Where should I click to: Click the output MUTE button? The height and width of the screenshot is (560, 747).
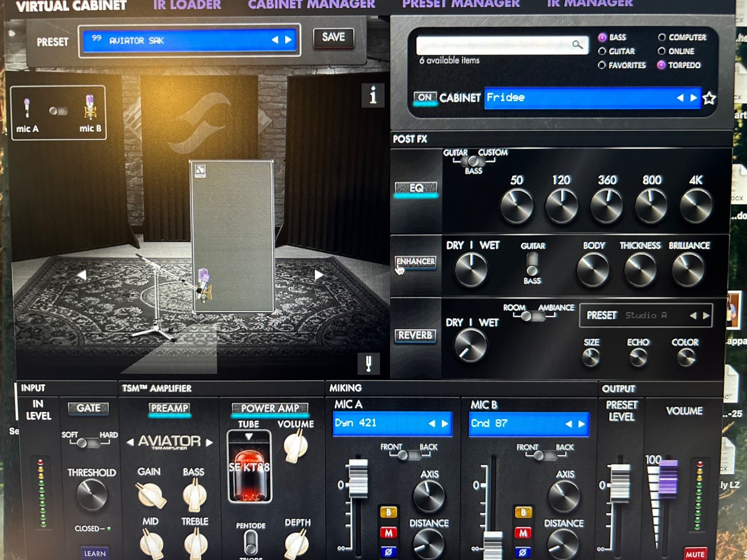point(695,554)
